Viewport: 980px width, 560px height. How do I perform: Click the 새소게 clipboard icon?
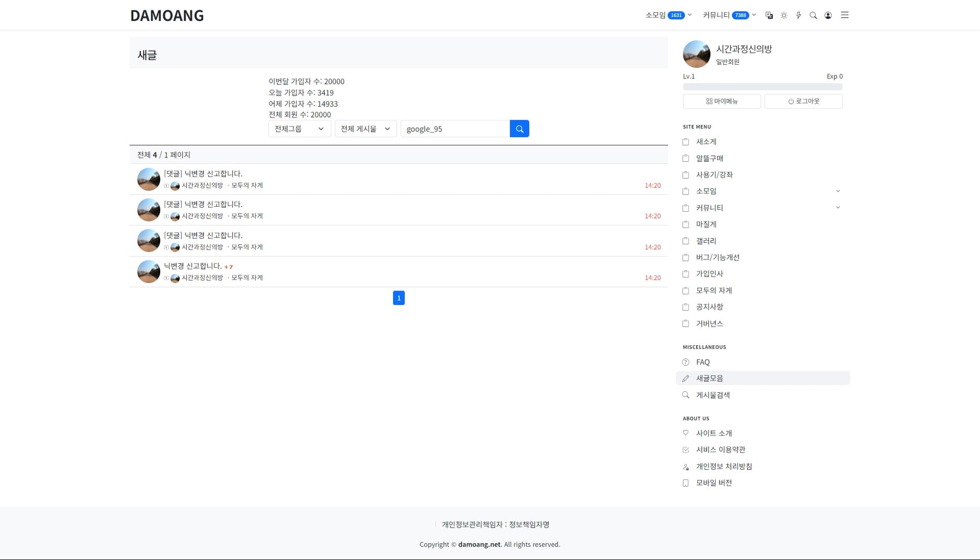tap(685, 142)
